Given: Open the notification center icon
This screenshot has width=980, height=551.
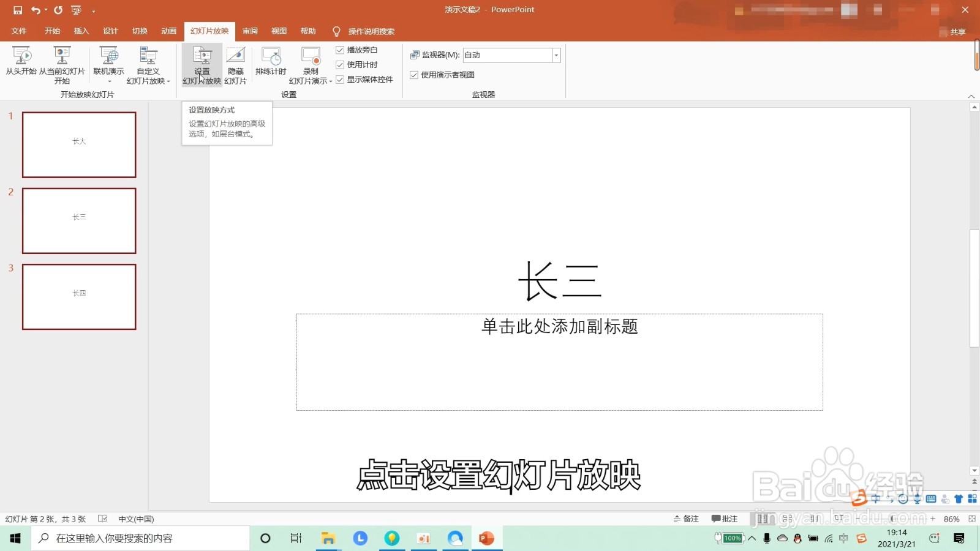Looking at the screenshot, I should click(x=959, y=538).
